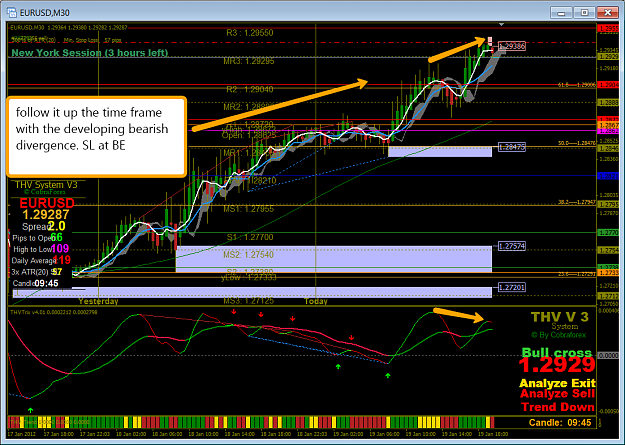The width and height of the screenshot is (625, 445).
Task: Click the '3x ATR(20)' value 57
Action: click(57, 272)
